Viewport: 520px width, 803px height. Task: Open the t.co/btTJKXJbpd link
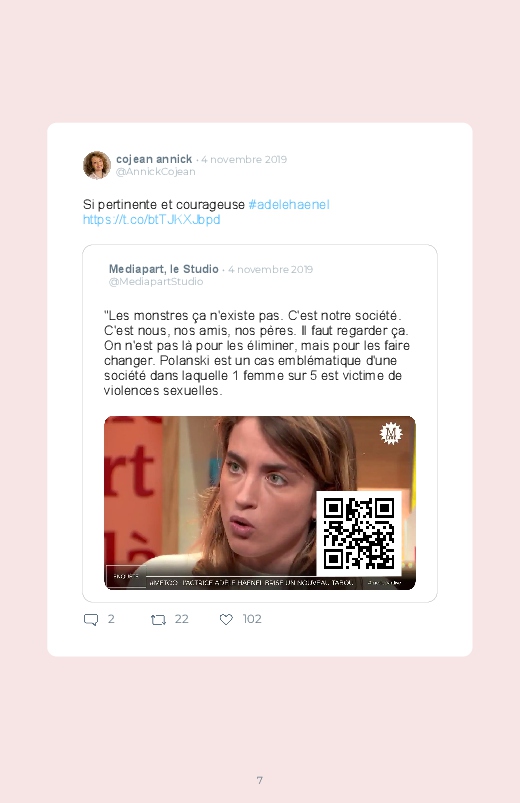click(x=152, y=219)
